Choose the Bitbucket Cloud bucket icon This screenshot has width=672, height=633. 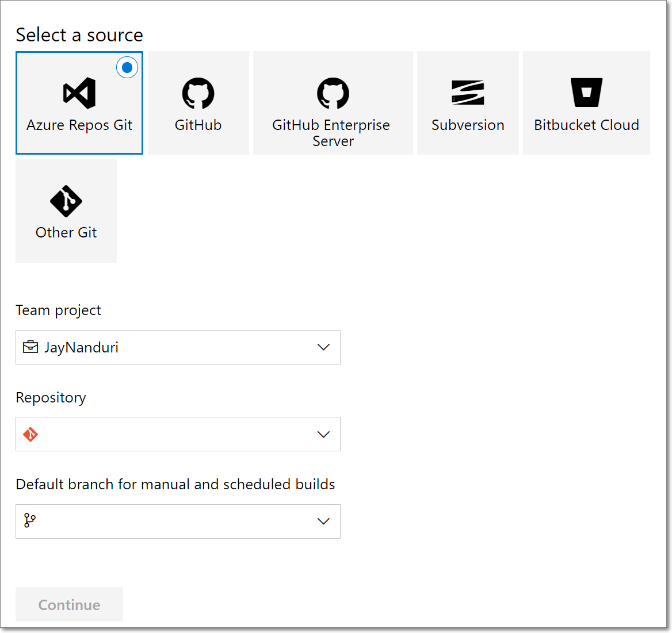pyautogui.click(x=586, y=92)
